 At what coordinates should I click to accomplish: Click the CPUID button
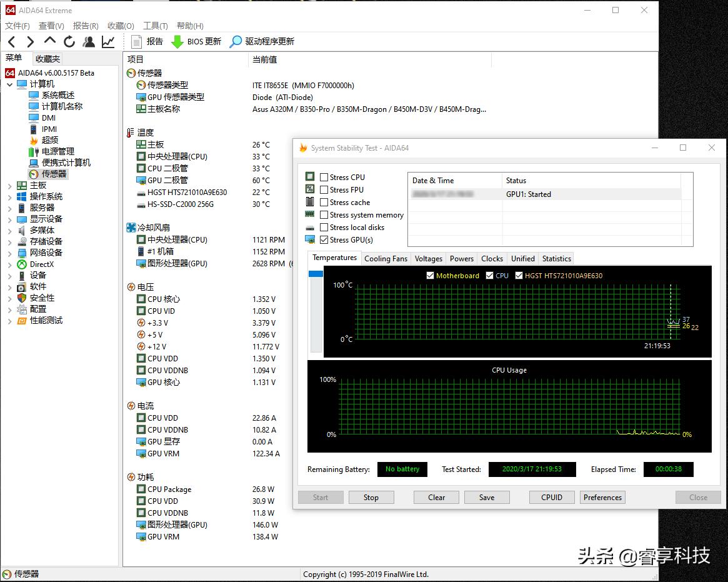tap(551, 497)
